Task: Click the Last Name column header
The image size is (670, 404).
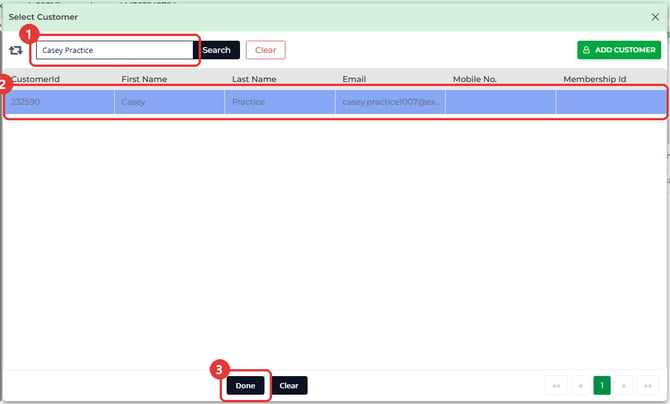Action: point(254,79)
